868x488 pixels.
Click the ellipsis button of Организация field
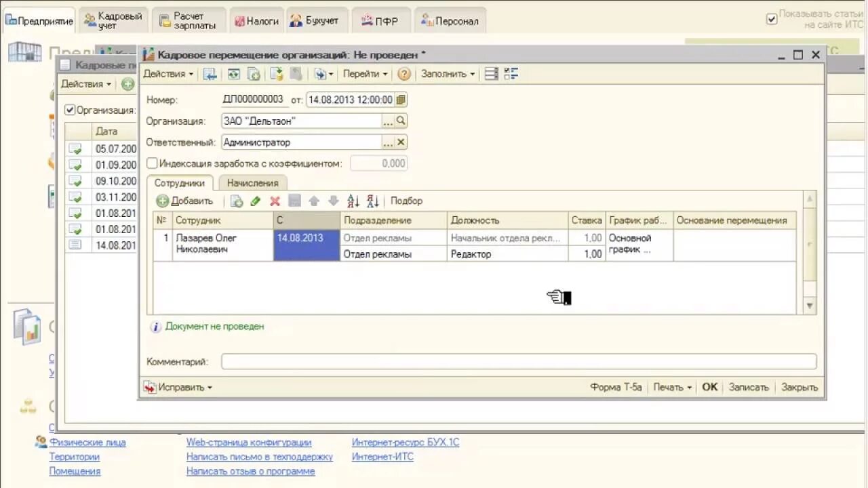pos(388,121)
